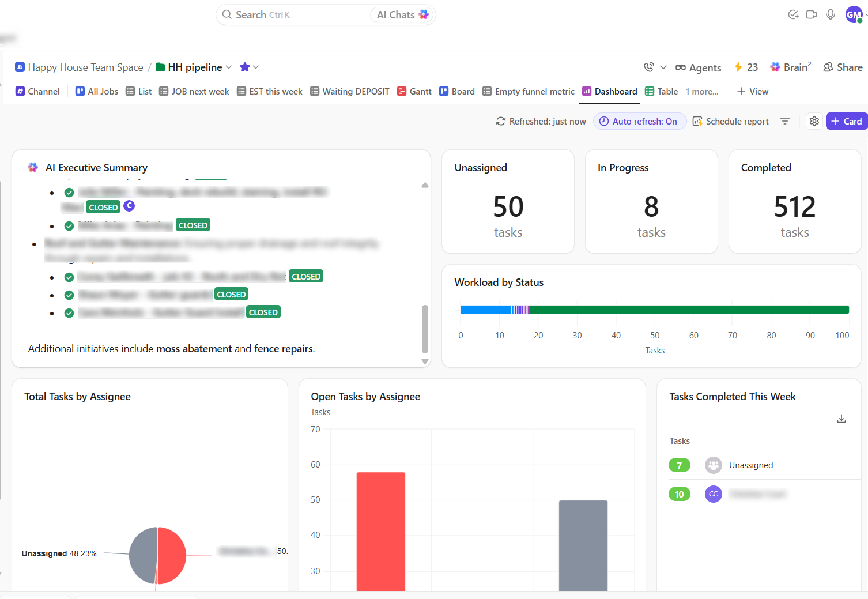Click the purple CC assignee avatar

click(714, 494)
